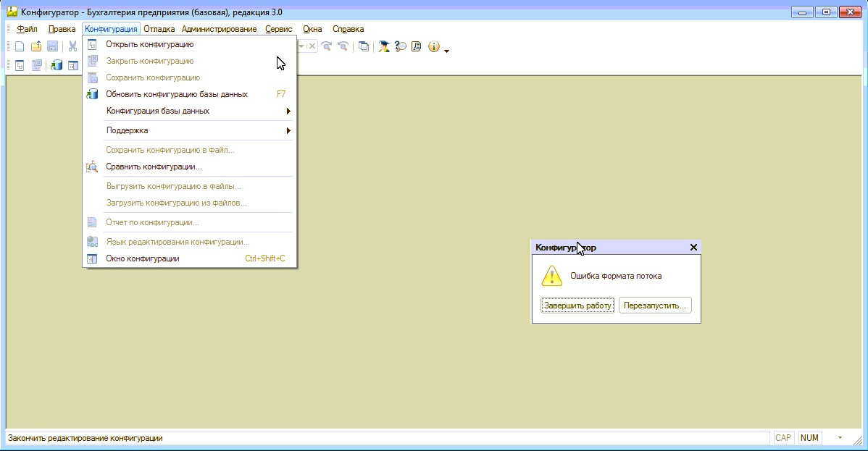The image size is (868, 451).
Task: Click the Ошибка формата потока message text
Action: [x=616, y=276]
